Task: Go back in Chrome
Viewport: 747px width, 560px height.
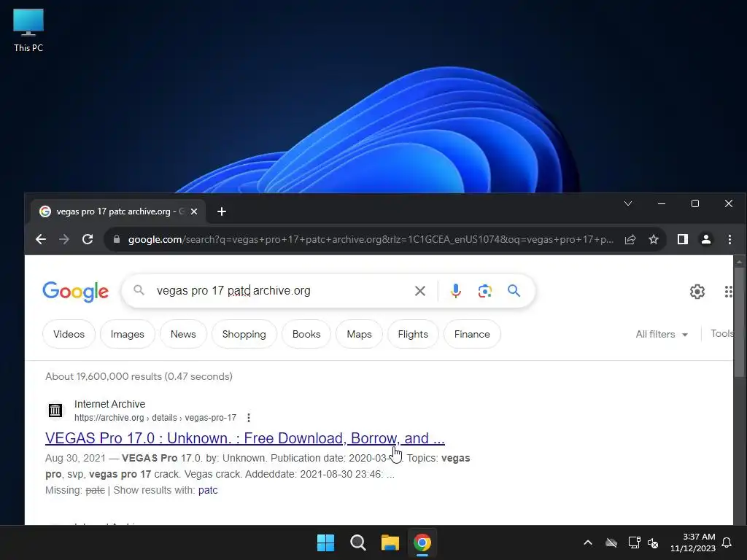Action: pos(41,239)
